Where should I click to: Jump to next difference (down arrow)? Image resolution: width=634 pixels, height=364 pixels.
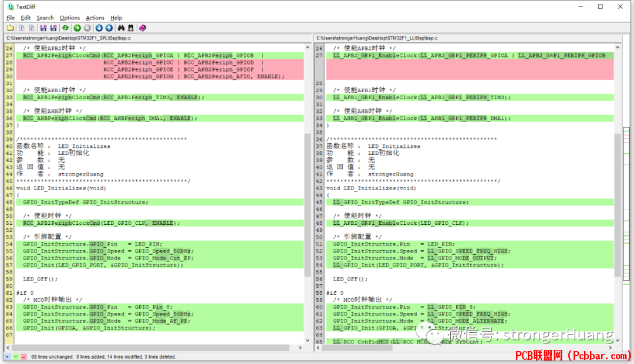point(99,28)
